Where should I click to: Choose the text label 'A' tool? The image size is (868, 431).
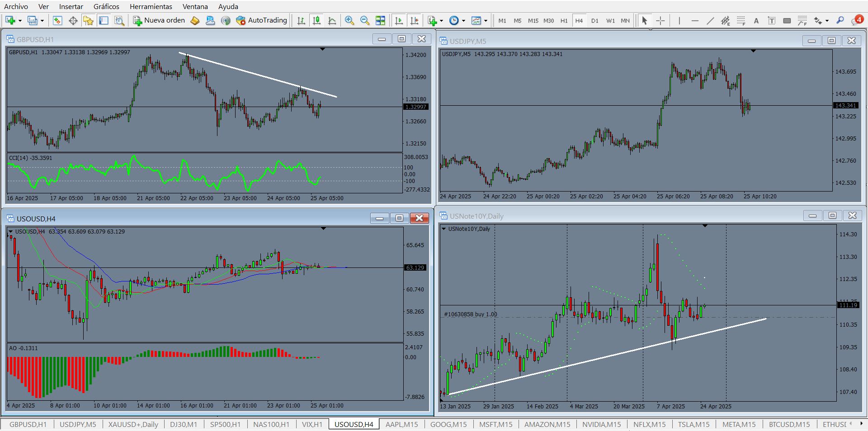[756, 21]
